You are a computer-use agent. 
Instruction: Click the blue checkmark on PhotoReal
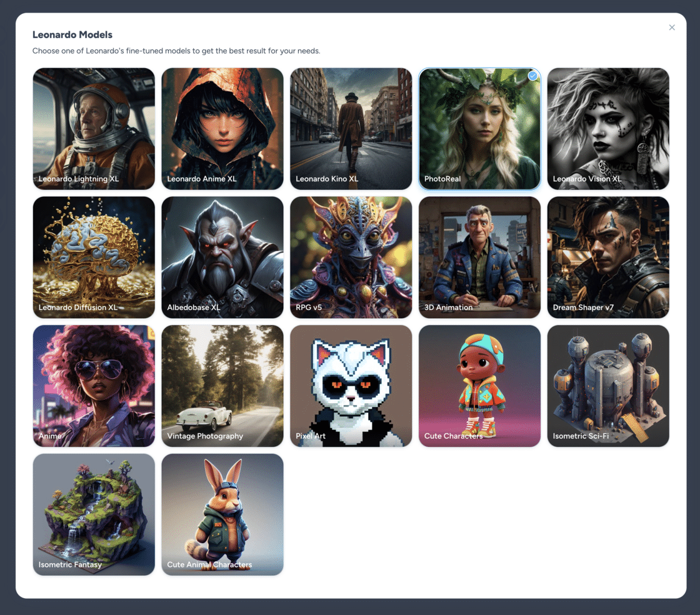point(532,76)
